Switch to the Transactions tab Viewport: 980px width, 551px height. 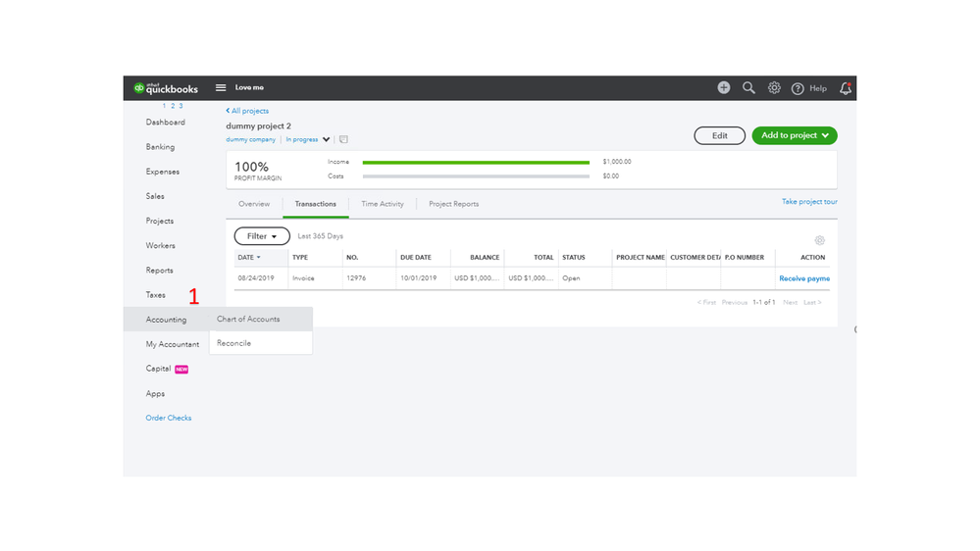pos(316,204)
